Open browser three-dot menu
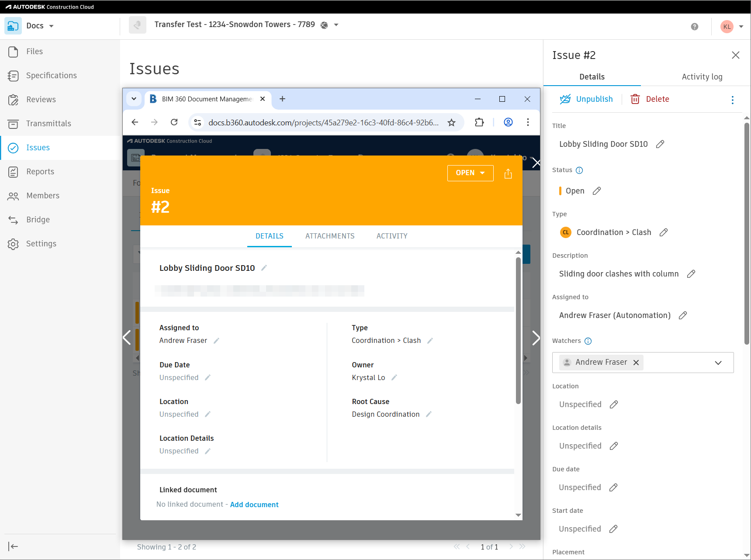 tap(528, 122)
